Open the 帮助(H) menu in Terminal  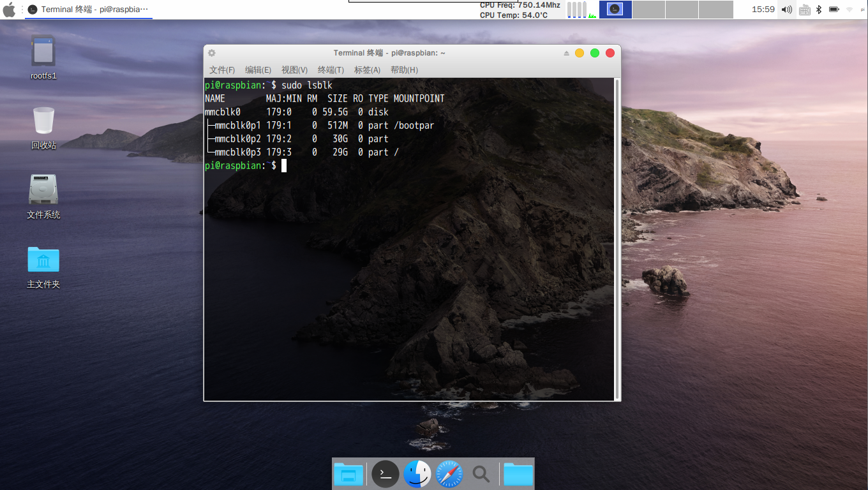[x=404, y=70]
